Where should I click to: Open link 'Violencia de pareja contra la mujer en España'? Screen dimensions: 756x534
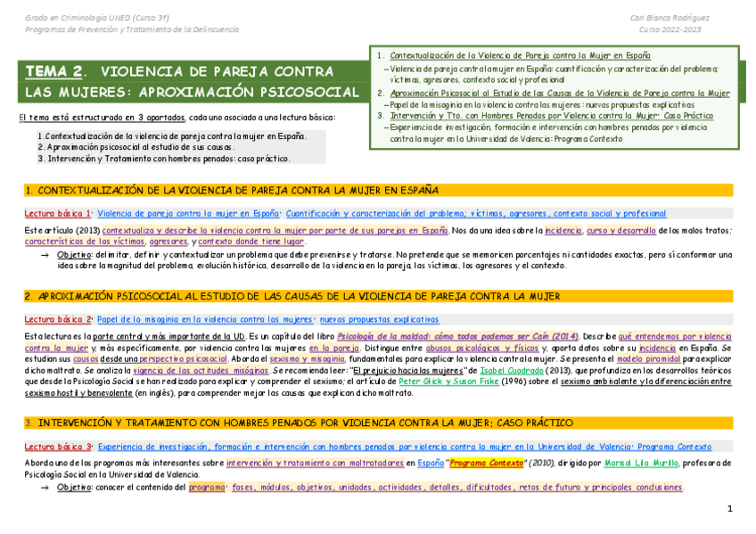tap(188, 213)
